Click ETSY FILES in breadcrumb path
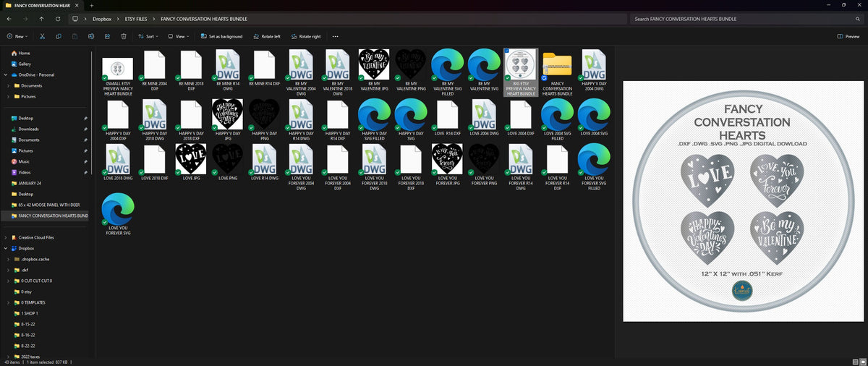868x366 pixels. [x=135, y=19]
